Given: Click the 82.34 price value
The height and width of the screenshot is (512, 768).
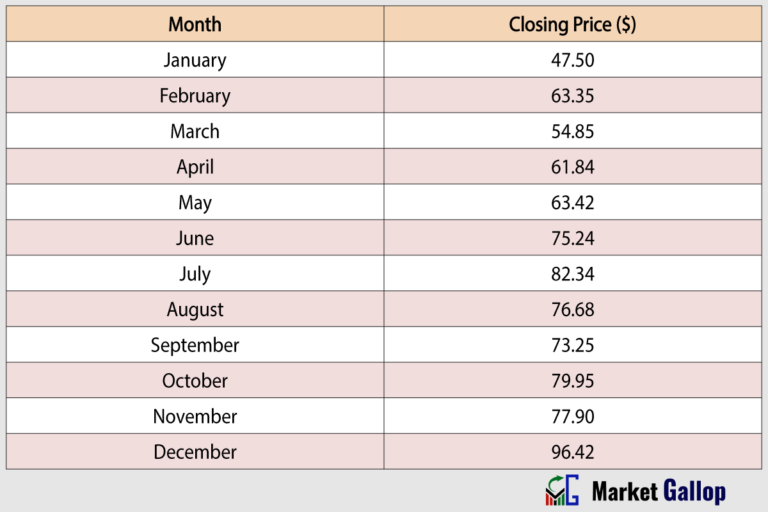Looking at the screenshot, I should [572, 274].
